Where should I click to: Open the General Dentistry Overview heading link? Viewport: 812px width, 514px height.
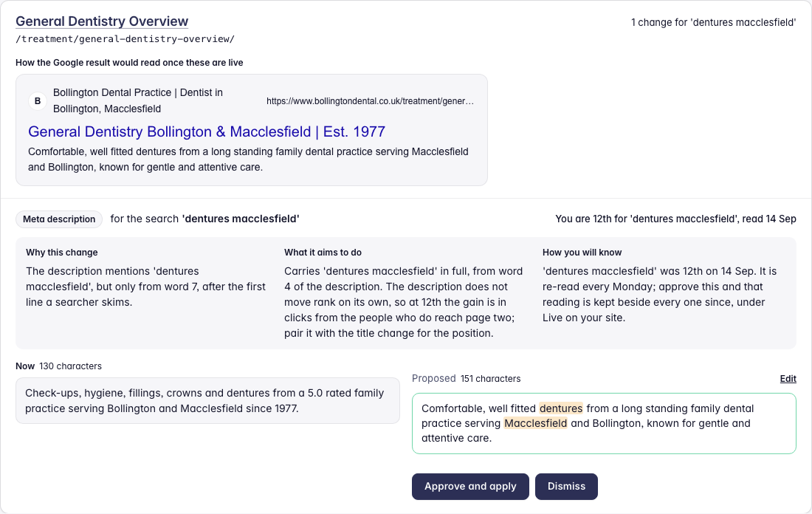[102, 21]
